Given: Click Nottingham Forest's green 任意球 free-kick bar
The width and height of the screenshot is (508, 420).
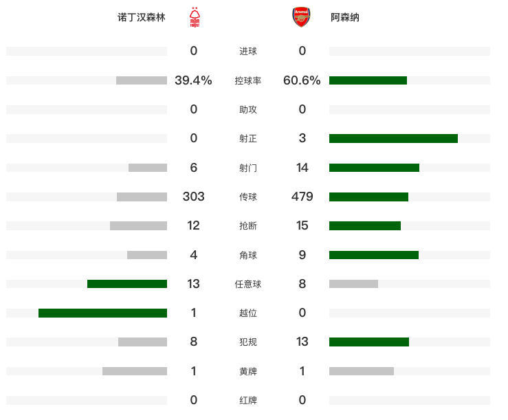Looking at the screenshot, I should (127, 284).
